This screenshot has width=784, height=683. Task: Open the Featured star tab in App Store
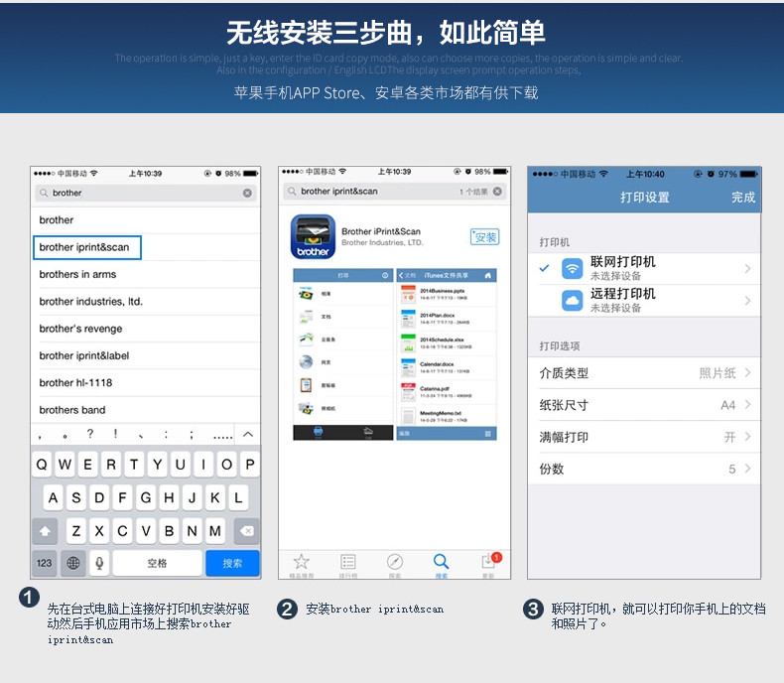[301, 566]
